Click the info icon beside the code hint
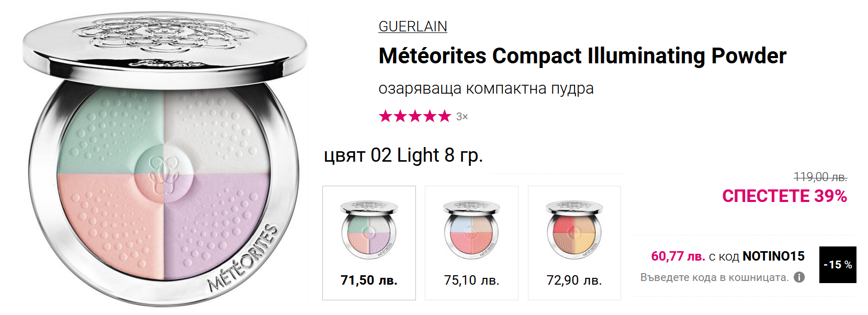The width and height of the screenshot is (868, 315). click(799, 277)
